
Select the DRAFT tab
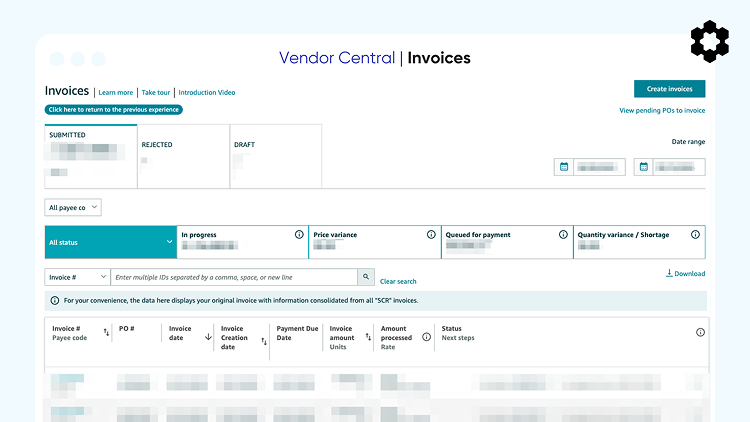276,156
